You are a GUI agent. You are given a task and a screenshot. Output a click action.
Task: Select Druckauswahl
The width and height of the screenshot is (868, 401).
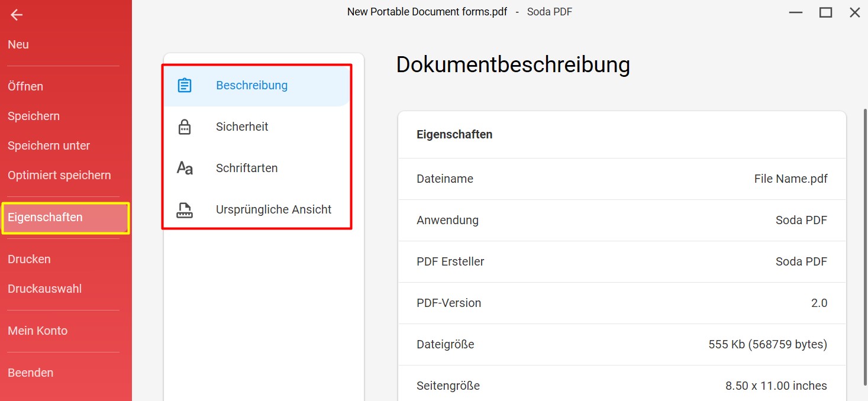(44, 289)
